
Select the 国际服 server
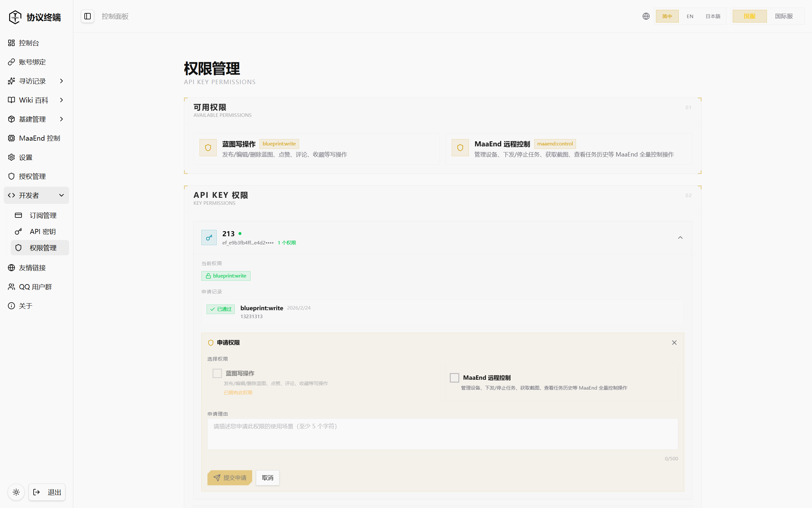784,16
